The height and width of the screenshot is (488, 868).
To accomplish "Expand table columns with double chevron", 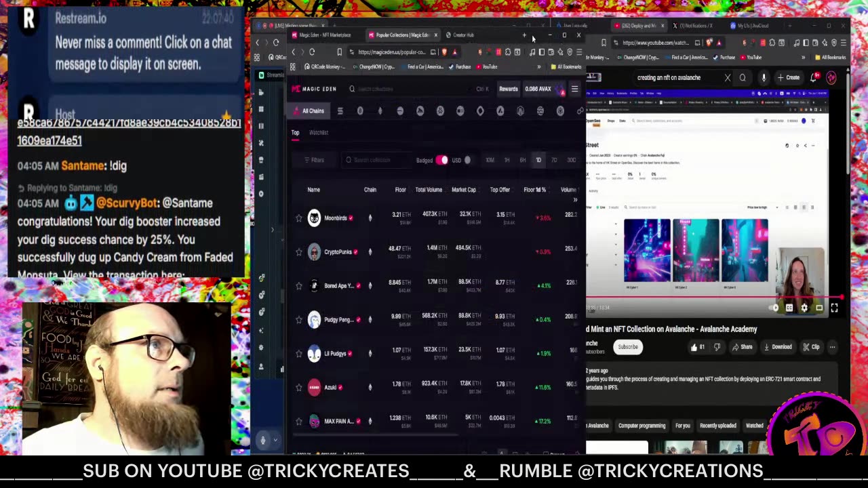I will 575,199.
